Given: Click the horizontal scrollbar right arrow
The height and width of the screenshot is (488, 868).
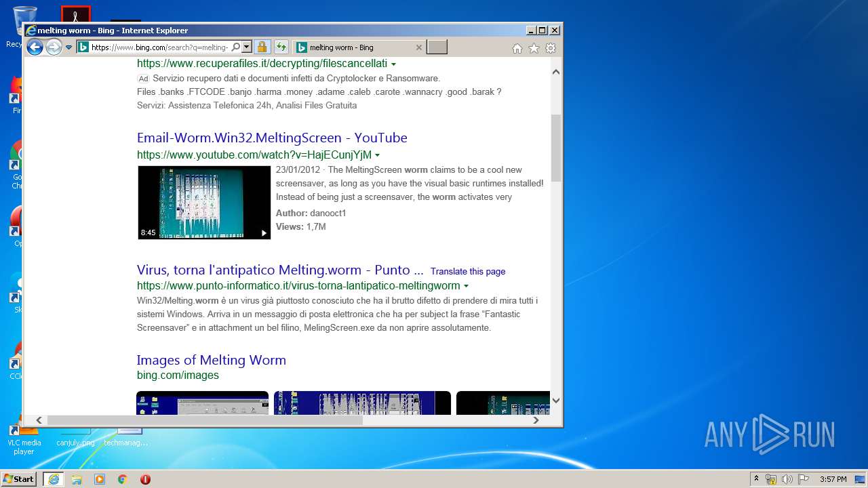Looking at the screenshot, I should [x=536, y=420].
